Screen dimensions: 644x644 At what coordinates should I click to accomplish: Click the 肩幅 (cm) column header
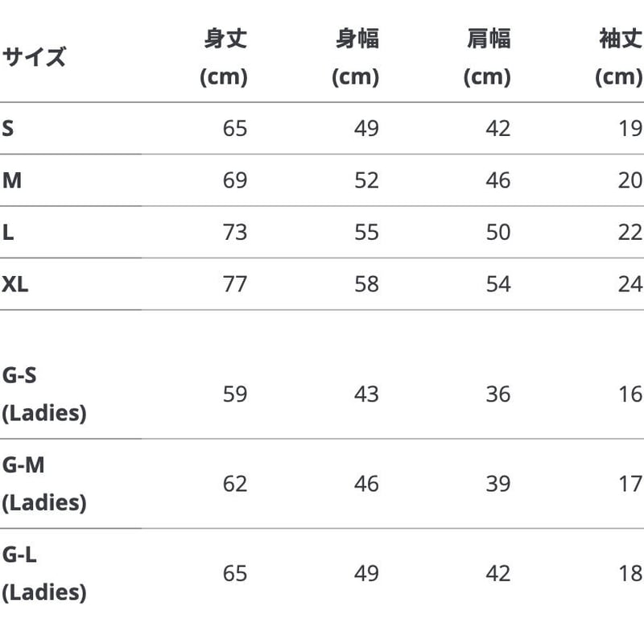[x=488, y=57]
